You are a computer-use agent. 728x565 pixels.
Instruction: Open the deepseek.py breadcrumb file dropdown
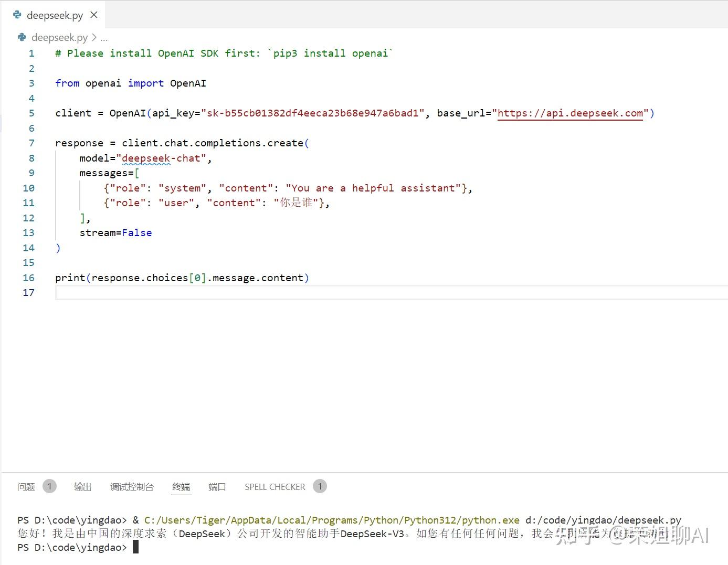(x=59, y=38)
